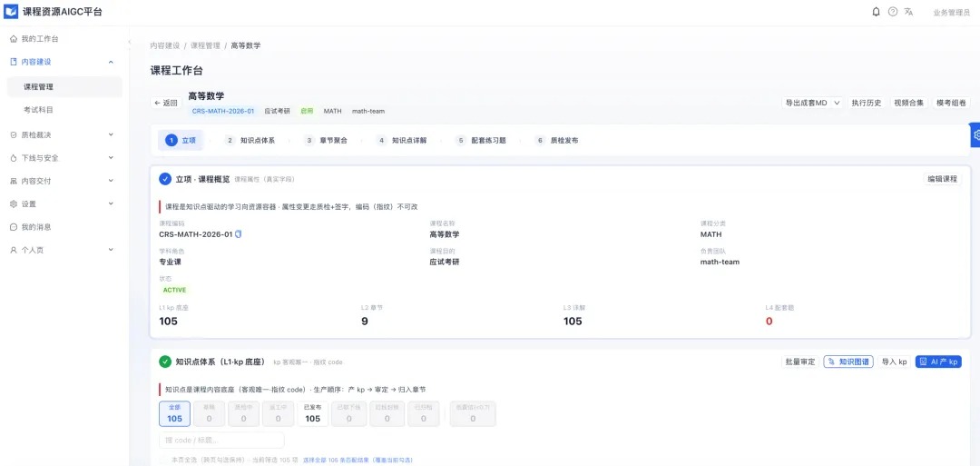The width and height of the screenshot is (980, 466).
Task: Focus the 搜 code / 标题 search field
Action: 222,440
